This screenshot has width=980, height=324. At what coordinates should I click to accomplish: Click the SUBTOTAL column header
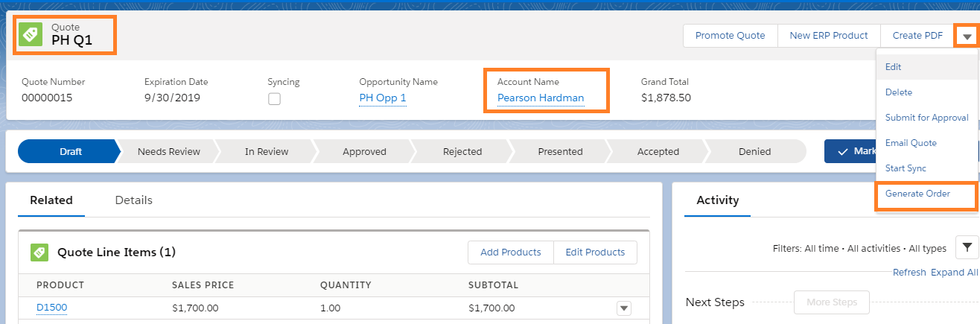(x=493, y=285)
